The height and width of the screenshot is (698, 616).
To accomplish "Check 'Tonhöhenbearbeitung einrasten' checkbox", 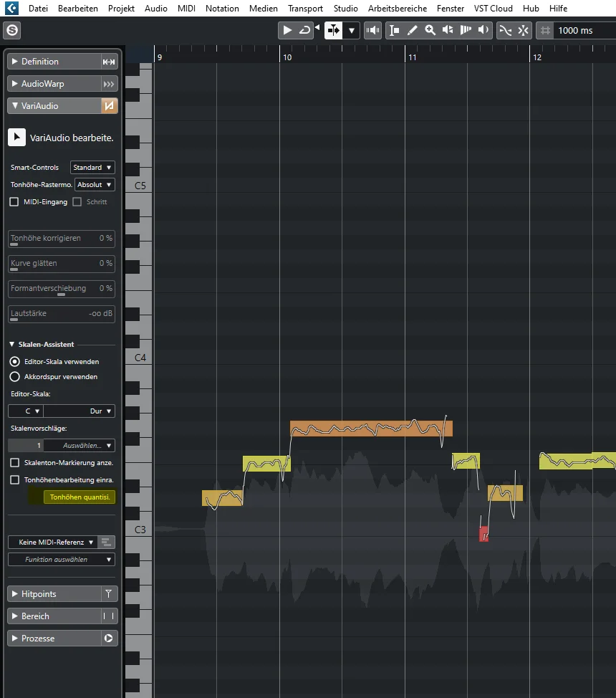I will tap(15, 480).
